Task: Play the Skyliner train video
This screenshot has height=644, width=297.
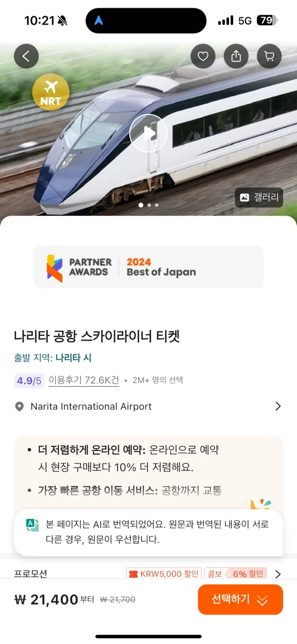Action: pyautogui.click(x=148, y=133)
